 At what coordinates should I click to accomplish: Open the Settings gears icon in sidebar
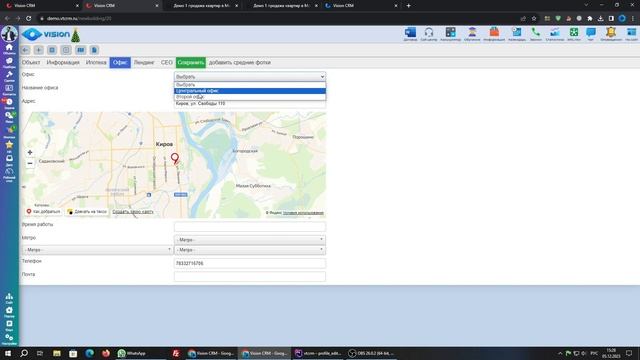coord(9,339)
